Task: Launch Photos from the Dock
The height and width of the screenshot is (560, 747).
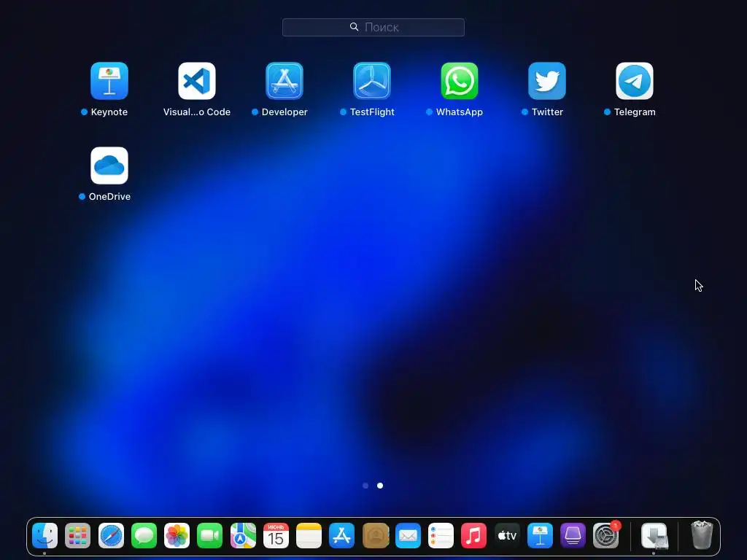Action: tap(177, 536)
